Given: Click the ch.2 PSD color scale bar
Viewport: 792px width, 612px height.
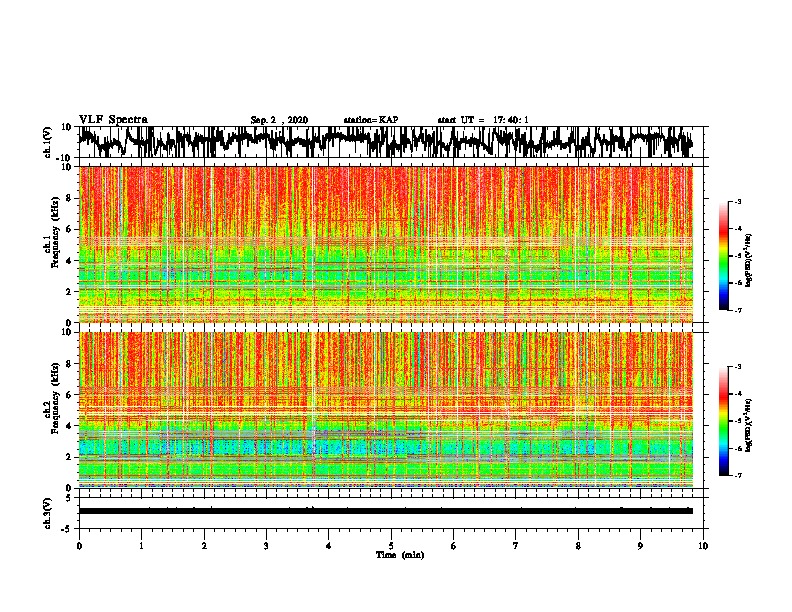Looking at the screenshot, I should coord(723,421).
